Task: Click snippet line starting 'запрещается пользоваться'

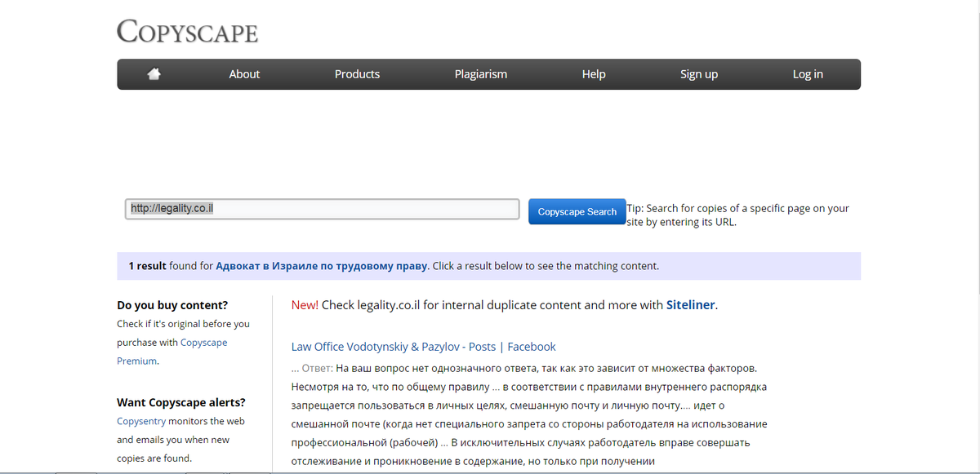Action: point(508,405)
